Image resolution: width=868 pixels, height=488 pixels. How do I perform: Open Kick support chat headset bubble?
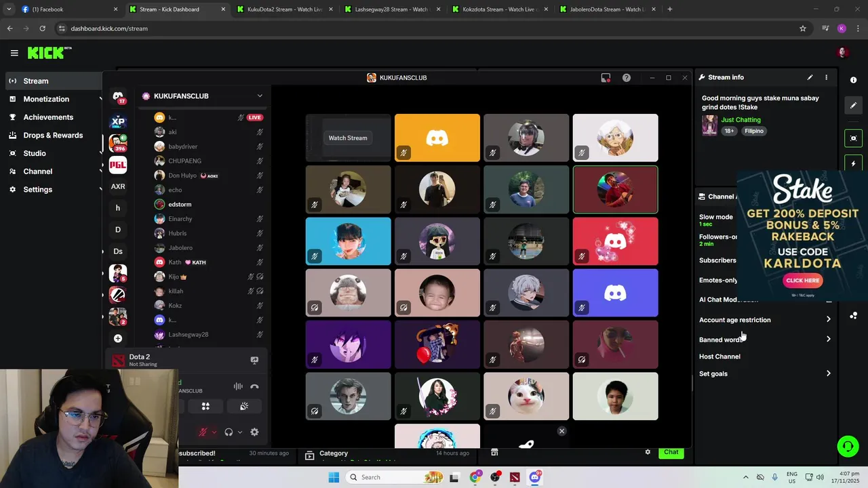pyautogui.click(x=848, y=446)
